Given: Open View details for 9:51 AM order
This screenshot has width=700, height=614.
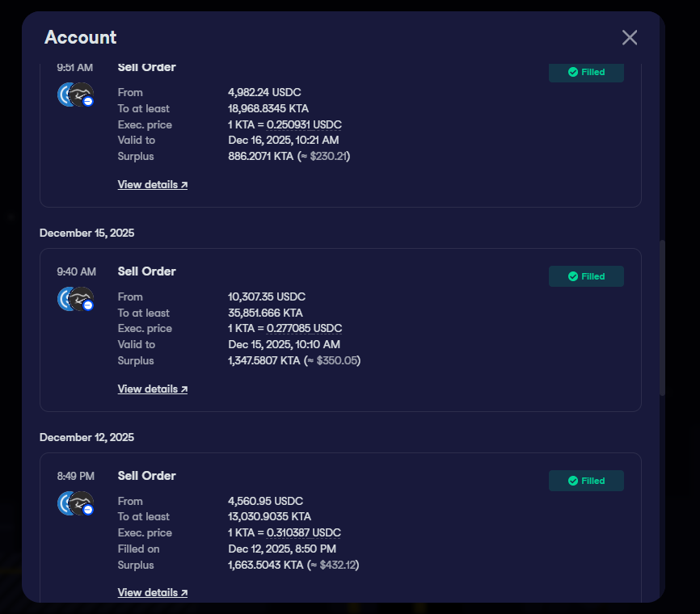Looking at the screenshot, I should (x=152, y=184).
